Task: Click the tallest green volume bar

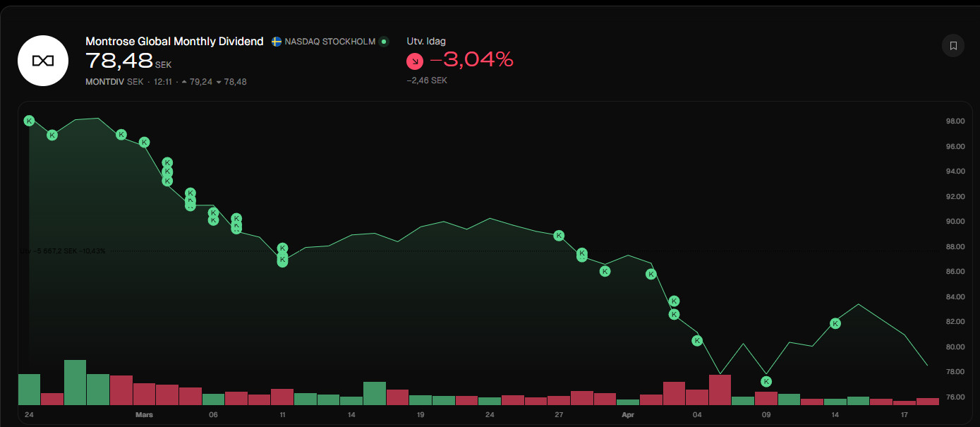Action: tap(75, 383)
